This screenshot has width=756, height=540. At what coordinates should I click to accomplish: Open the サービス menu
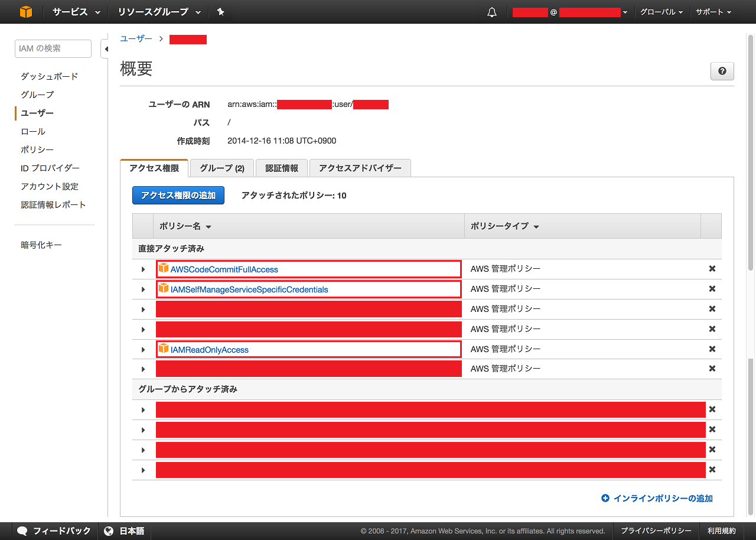(x=70, y=11)
